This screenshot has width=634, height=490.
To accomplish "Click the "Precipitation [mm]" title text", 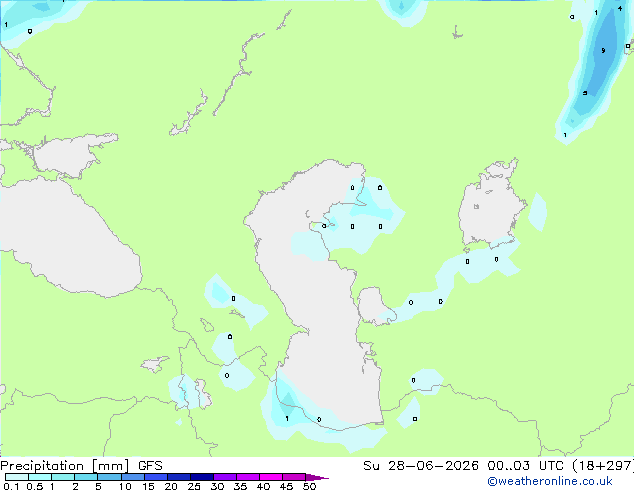I will [65, 466].
